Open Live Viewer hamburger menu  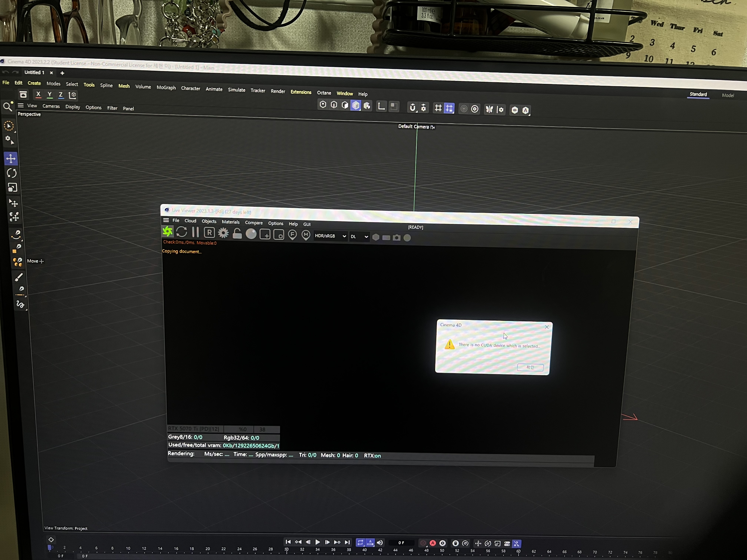(x=166, y=220)
